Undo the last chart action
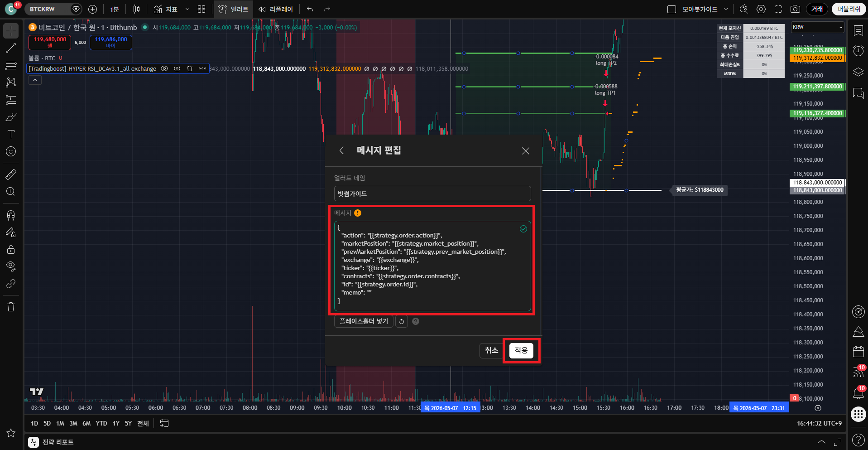The width and height of the screenshot is (868, 450). (310, 9)
